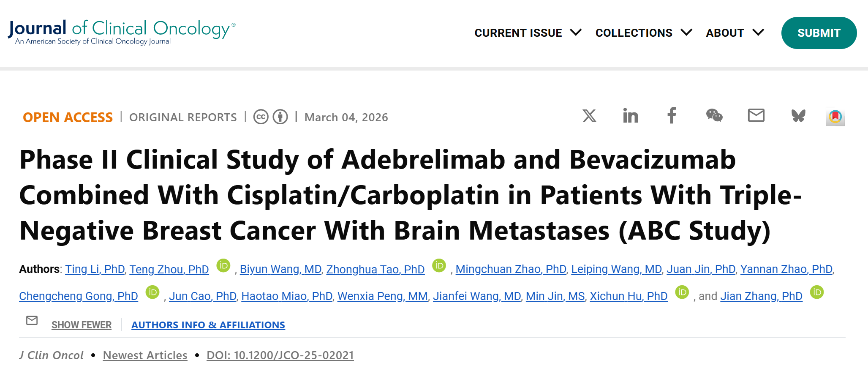Email this article using envelope icon
This screenshot has width=868, height=371.
click(756, 115)
